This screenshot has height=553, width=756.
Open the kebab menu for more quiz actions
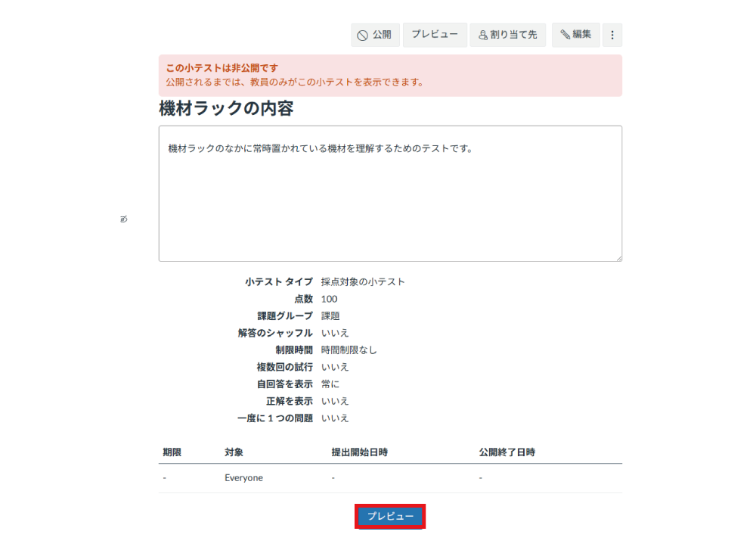tap(612, 34)
